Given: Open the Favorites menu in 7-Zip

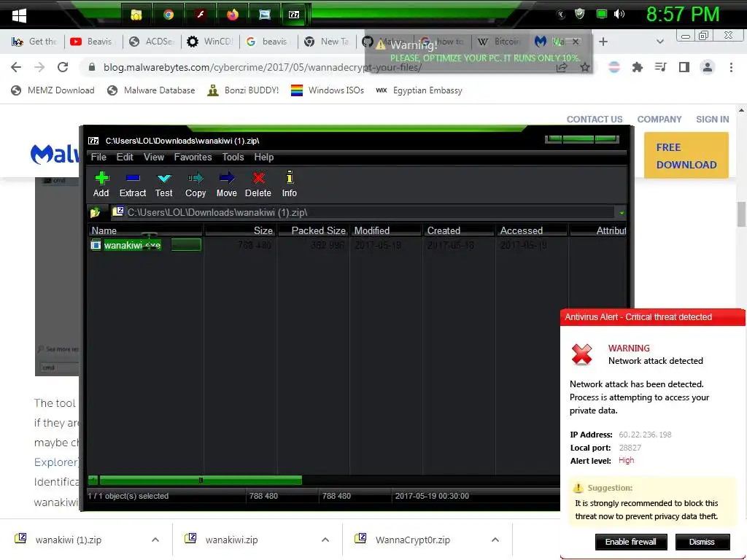Looking at the screenshot, I should coord(193,157).
